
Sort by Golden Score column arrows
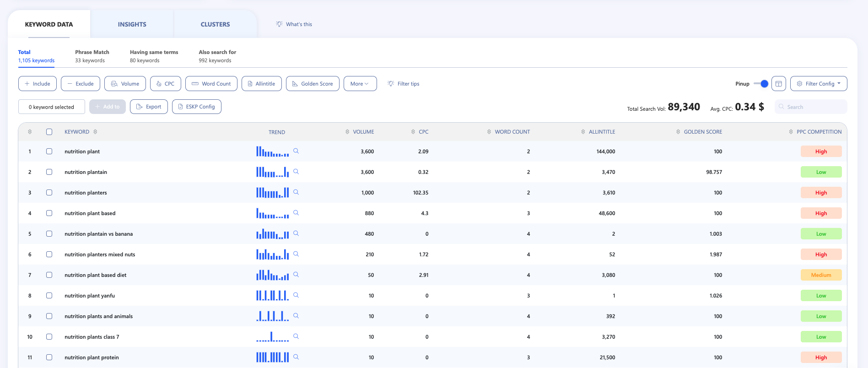[x=678, y=132]
